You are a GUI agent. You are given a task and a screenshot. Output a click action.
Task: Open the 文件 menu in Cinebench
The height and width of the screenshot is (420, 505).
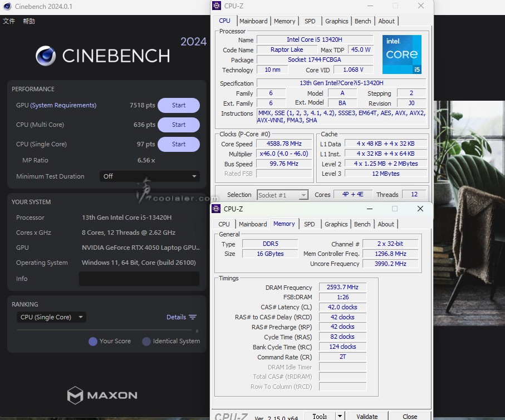coord(9,21)
